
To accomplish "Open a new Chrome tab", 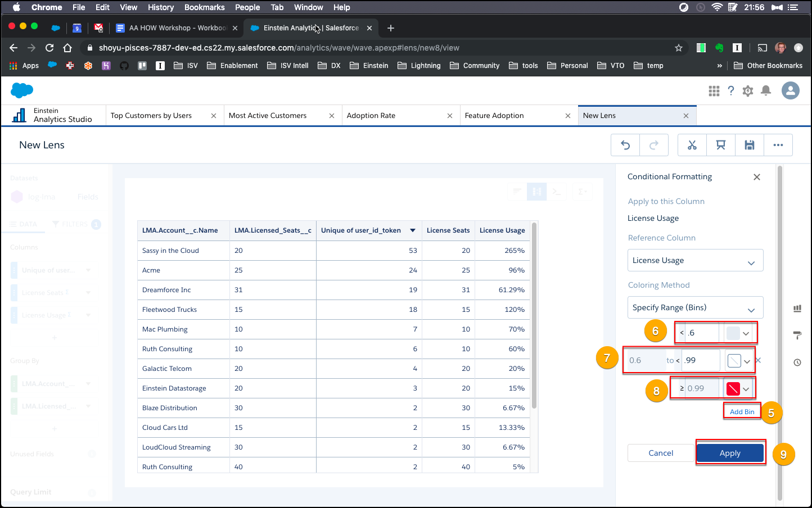I will point(391,28).
